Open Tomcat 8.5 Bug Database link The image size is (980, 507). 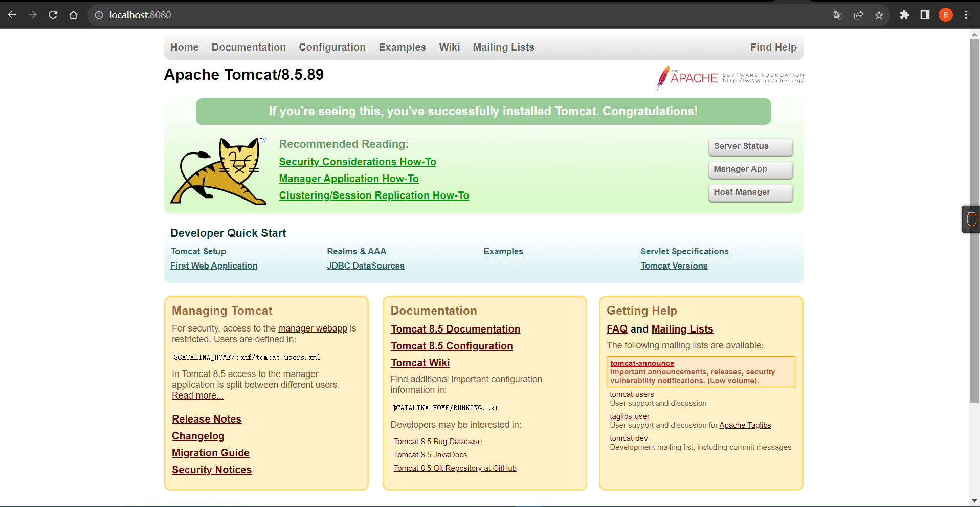[x=437, y=442]
